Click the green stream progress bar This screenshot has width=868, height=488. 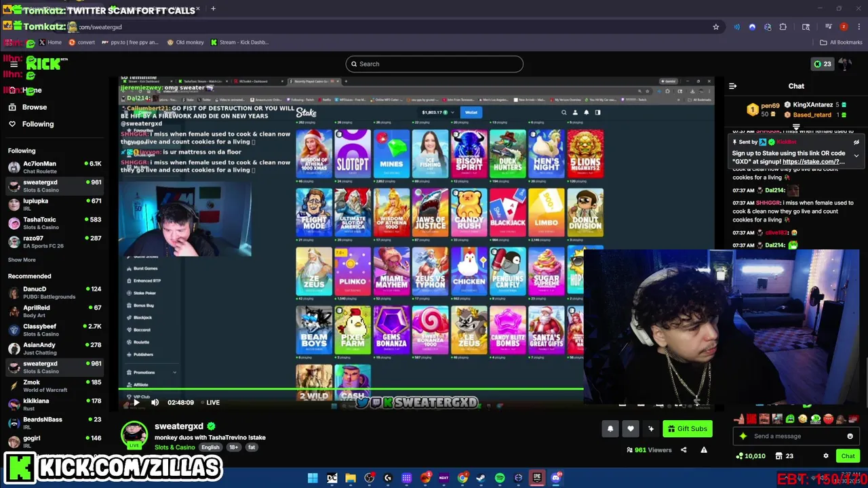351,389
